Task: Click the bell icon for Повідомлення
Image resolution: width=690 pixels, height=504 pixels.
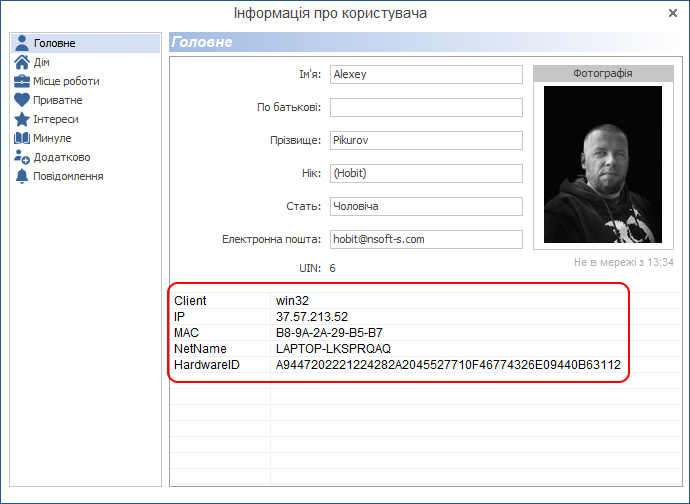Action: 22,176
